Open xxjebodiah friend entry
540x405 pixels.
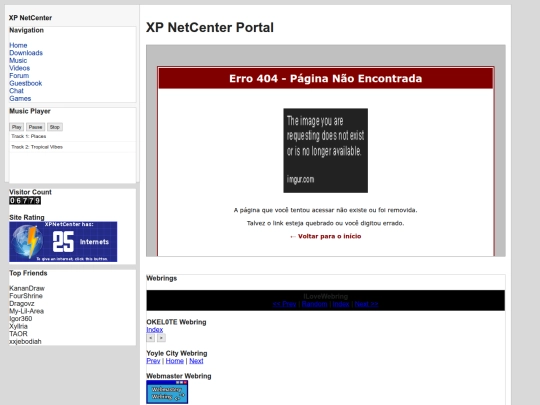pos(25,342)
